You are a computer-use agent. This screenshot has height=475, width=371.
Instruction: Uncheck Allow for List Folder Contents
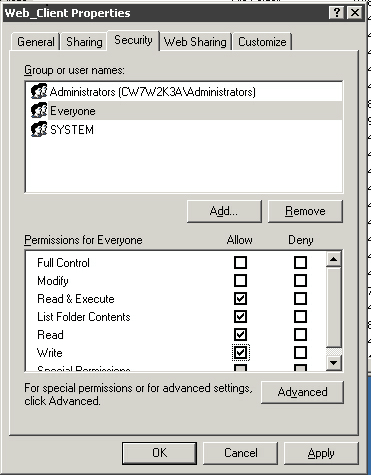(240, 317)
